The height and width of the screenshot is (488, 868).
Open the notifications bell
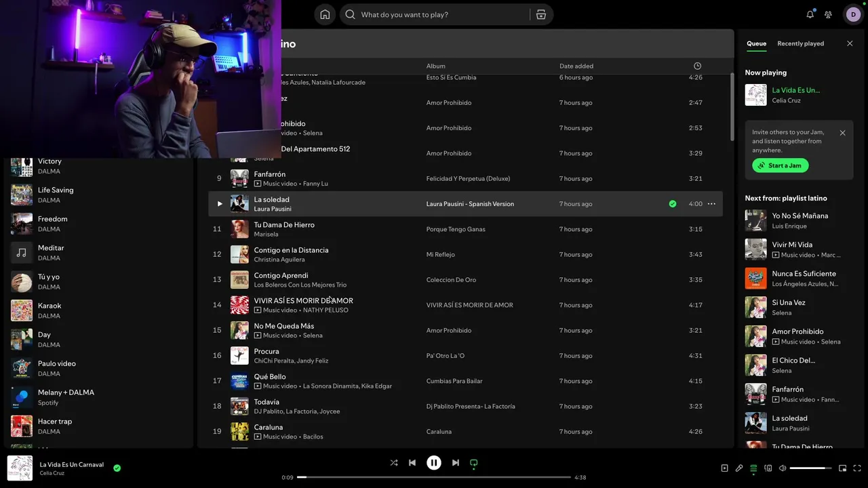click(x=810, y=14)
